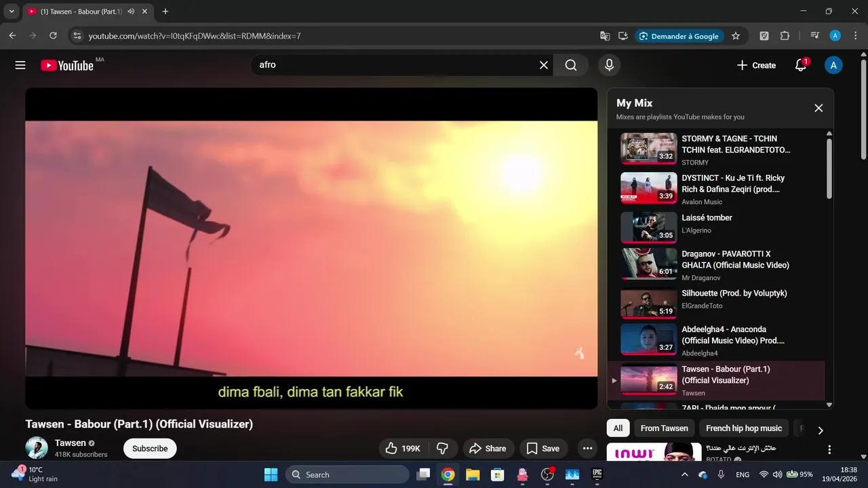Image resolution: width=868 pixels, height=488 pixels.
Task: Open notifications bell
Action: tap(801, 65)
